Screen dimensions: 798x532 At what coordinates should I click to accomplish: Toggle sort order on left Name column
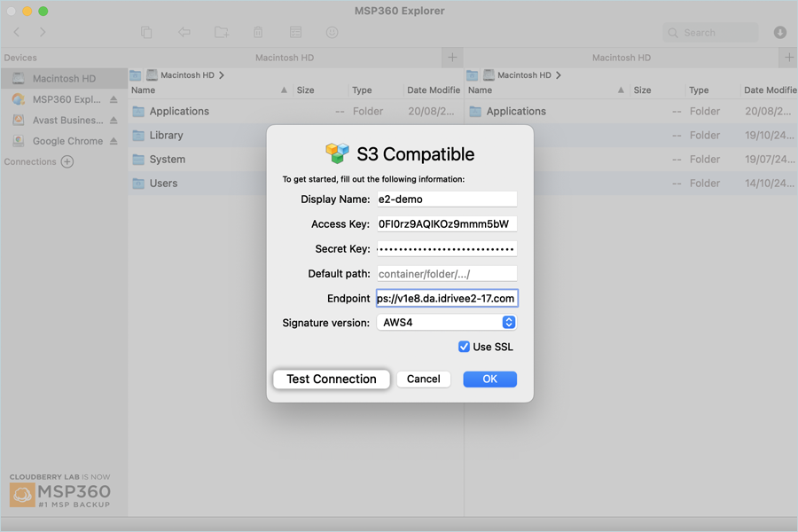(x=284, y=90)
